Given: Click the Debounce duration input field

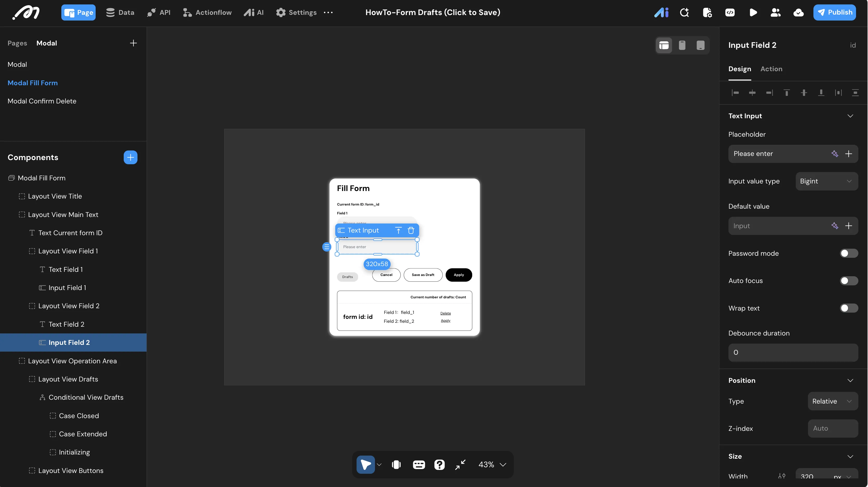Looking at the screenshot, I should [x=793, y=353].
